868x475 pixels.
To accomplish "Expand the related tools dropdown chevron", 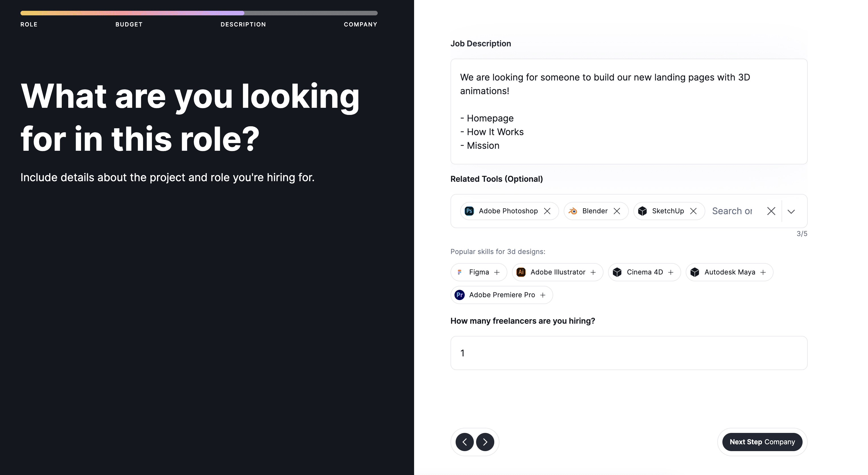I will [791, 212].
